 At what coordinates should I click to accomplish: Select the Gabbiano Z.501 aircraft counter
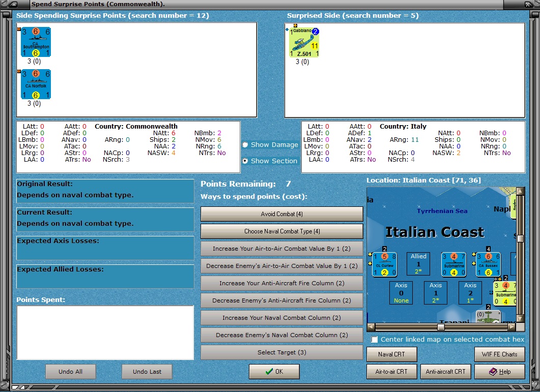pyautogui.click(x=304, y=42)
